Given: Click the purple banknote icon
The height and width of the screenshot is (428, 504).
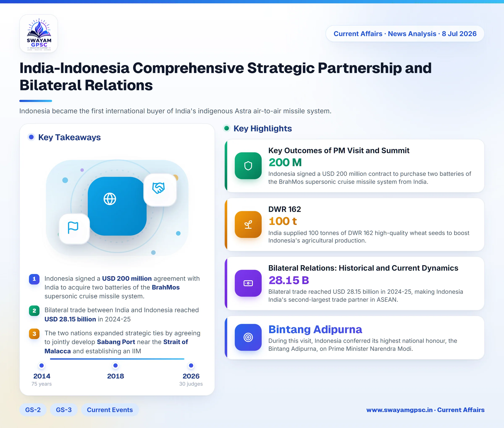Looking at the screenshot, I should [248, 283].
